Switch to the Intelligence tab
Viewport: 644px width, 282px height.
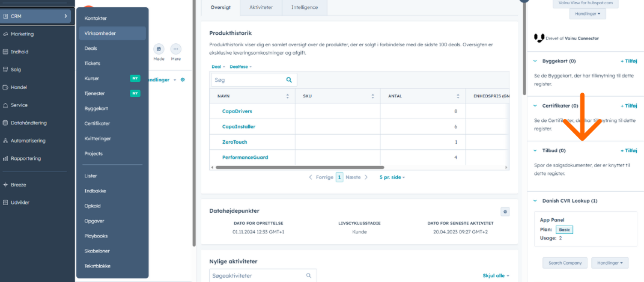pos(305,7)
